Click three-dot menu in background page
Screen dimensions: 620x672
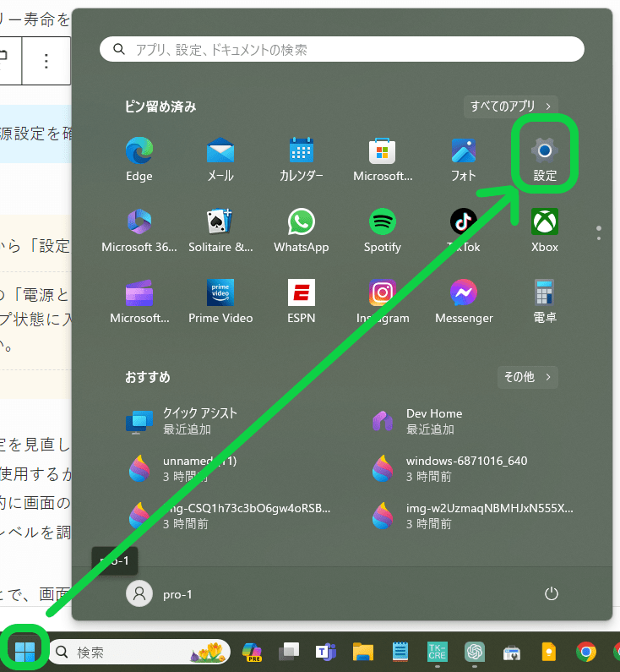pyautogui.click(x=46, y=61)
